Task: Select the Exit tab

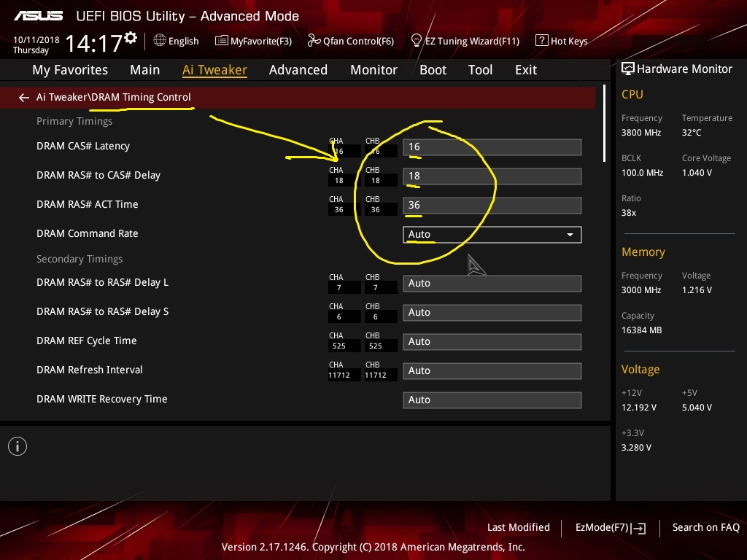Action: [x=526, y=70]
